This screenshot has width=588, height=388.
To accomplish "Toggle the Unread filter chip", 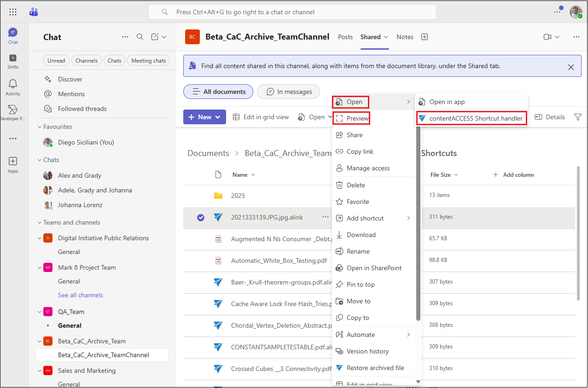I will pos(56,61).
